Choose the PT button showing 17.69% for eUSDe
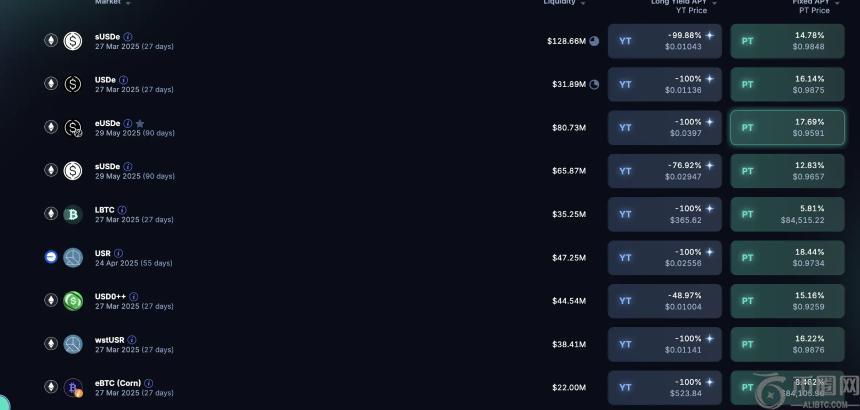This screenshot has height=410, width=860. pos(787,127)
